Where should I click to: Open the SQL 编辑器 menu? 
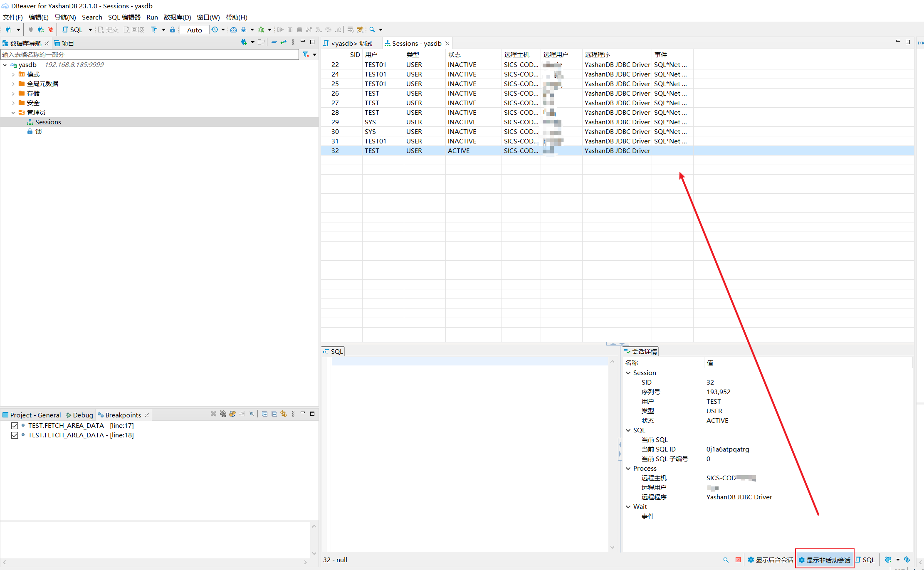click(x=124, y=17)
